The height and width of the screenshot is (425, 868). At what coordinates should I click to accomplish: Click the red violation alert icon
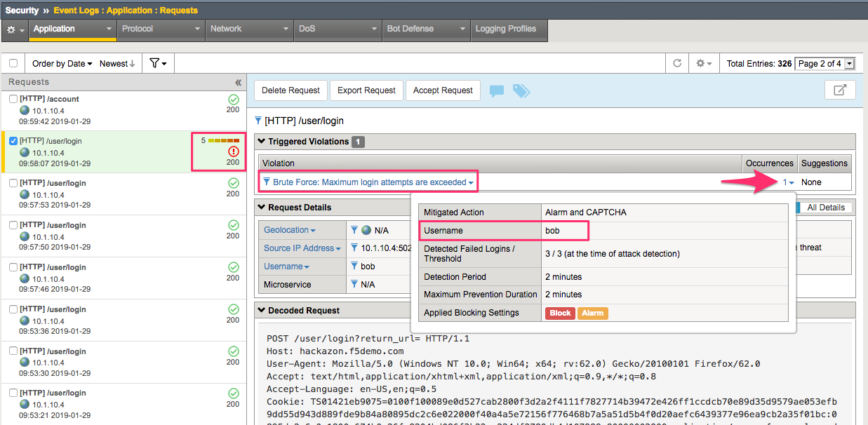[234, 151]
